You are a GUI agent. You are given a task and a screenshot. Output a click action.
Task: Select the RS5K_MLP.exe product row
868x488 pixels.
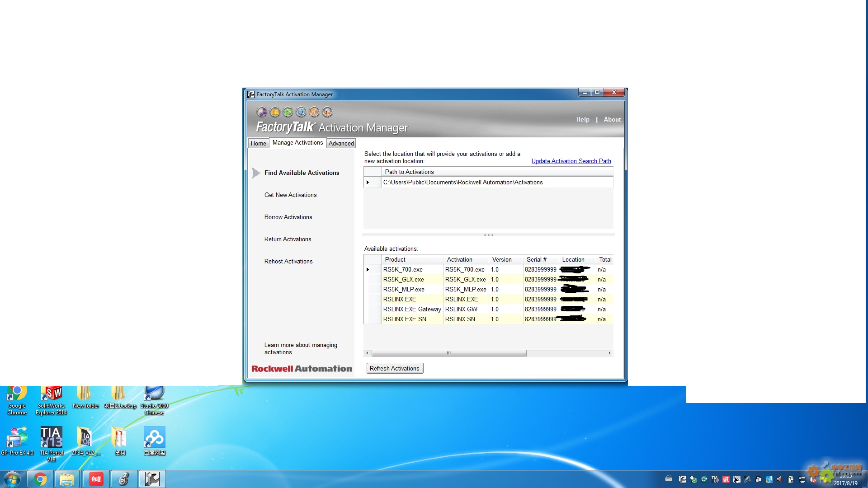488,290
